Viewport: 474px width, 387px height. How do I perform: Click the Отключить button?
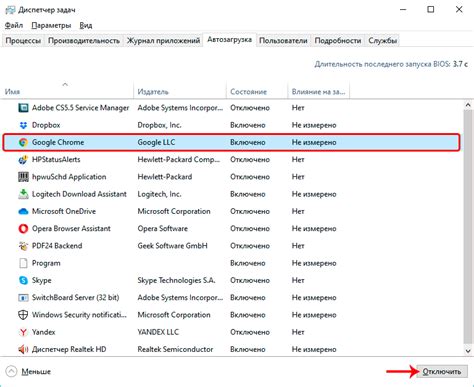pyautogui.click(x=442, y=371)
